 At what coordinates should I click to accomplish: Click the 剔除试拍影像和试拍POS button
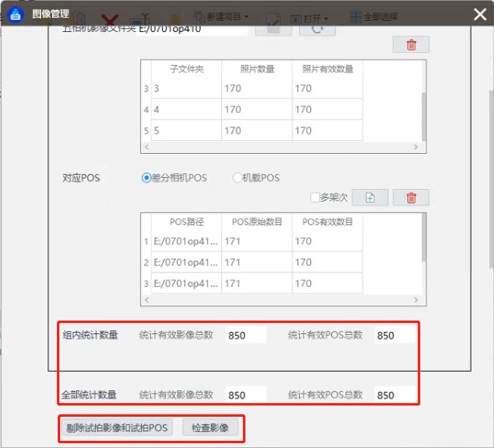(117, 427)
